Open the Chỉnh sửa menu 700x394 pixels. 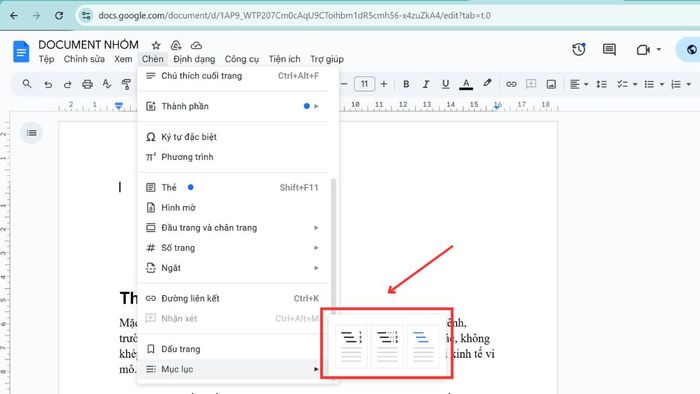tap(84, 59)
